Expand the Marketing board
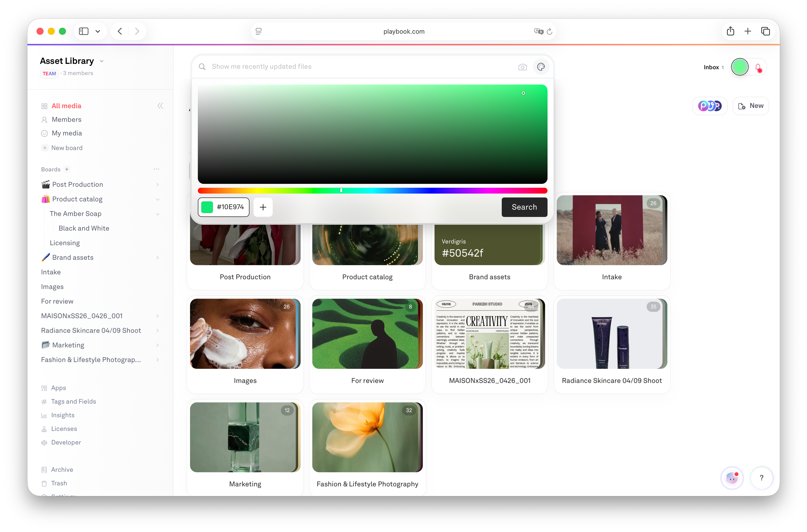The image size is (807, 532). point(158,345)
